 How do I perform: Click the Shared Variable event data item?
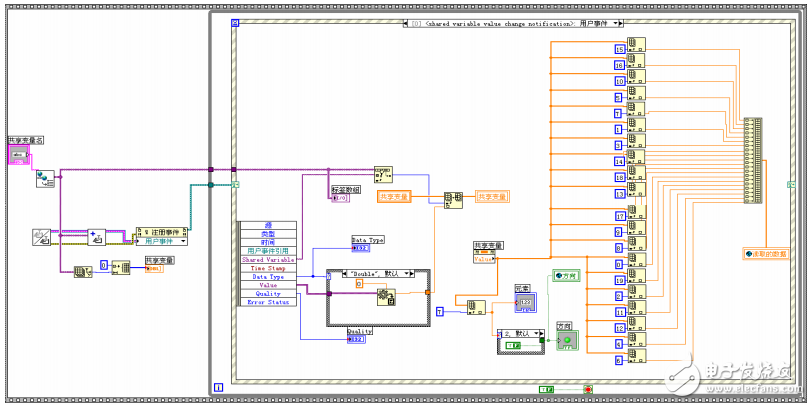[x=267, y=259]
